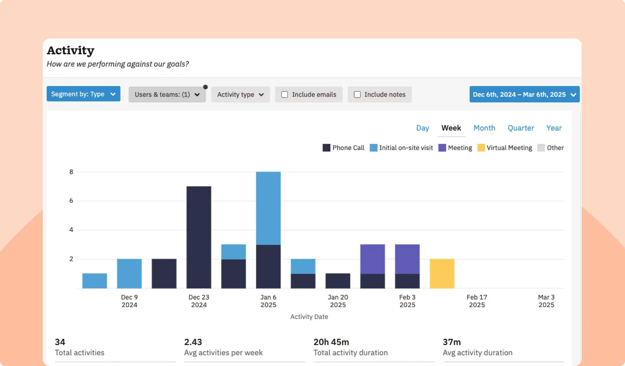This screenshot has width=625, height=366.
Task: Click the black dot indicator on Users & teams
Action: (x=205, y=87)
